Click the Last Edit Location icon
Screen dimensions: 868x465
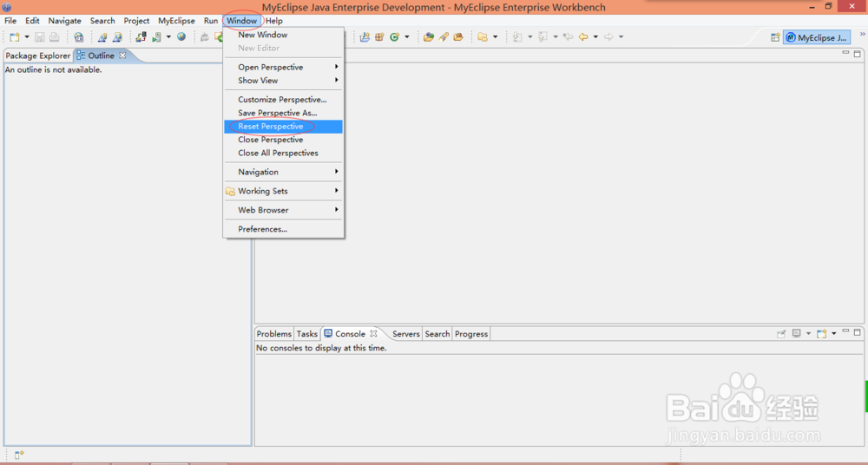click(568, 37)
